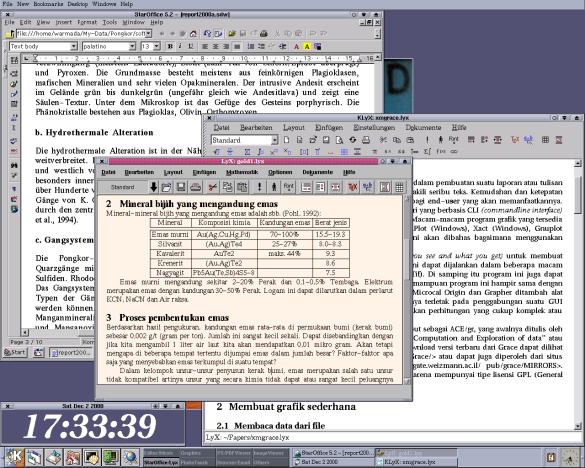Open the font size 13 dropdown
The image size is (585, 468).
(157, 46)
